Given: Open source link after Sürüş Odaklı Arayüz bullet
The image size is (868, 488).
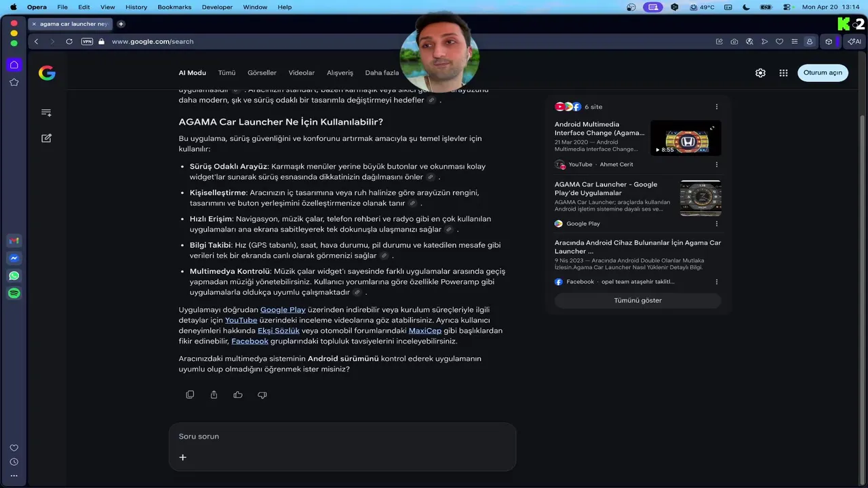Looking at the screenshot, I should tap(430, 177).
